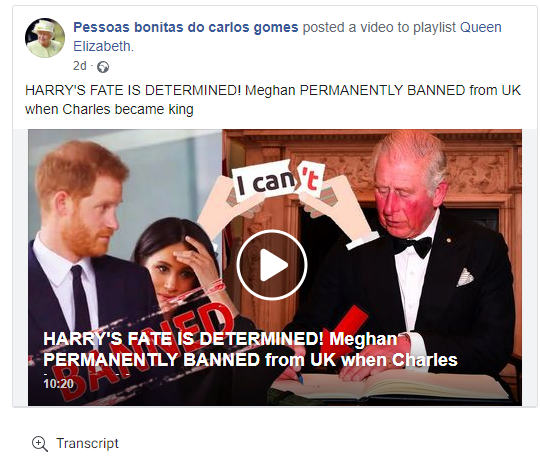Click the 10:20 video duration label
This screenshot has height=457, width=540.
pos(59,384)
